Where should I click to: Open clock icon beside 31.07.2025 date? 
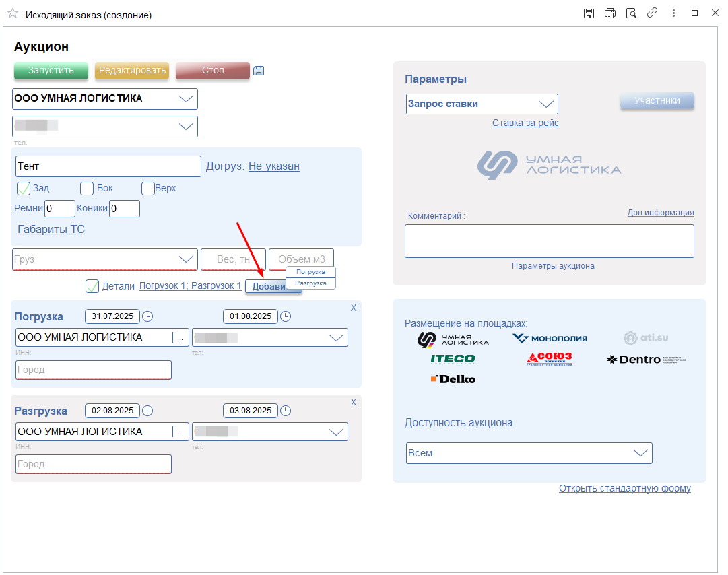[147, 316]
